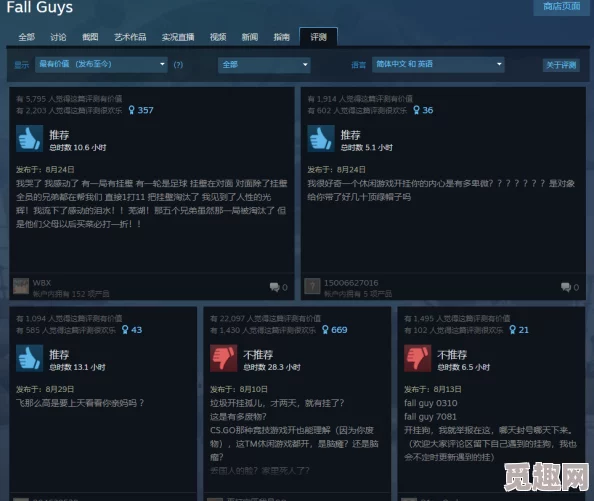Click the fall guy 7081 text line
This screenshot has height=501, width=594.
(430, 417)
